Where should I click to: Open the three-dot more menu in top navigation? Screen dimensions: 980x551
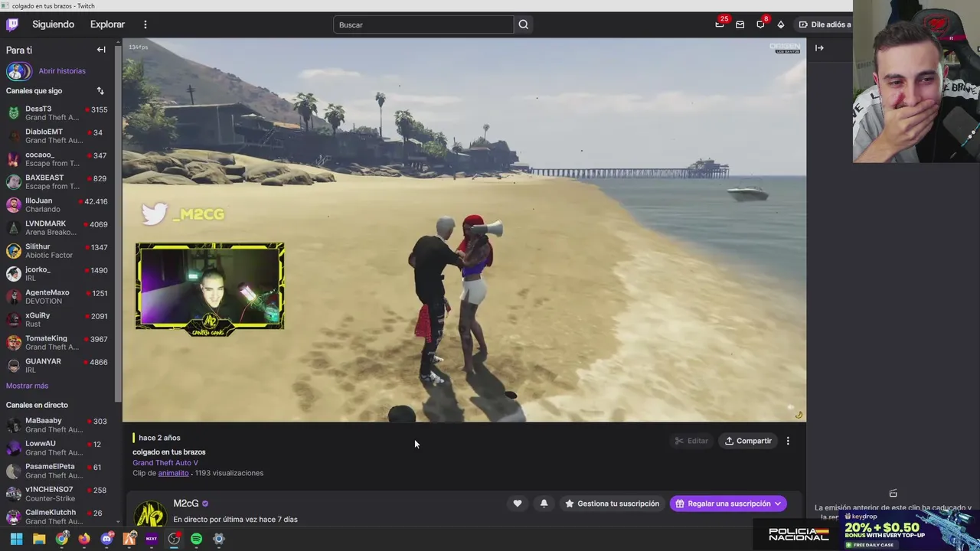pyautogui.click(x=145, y=24)
